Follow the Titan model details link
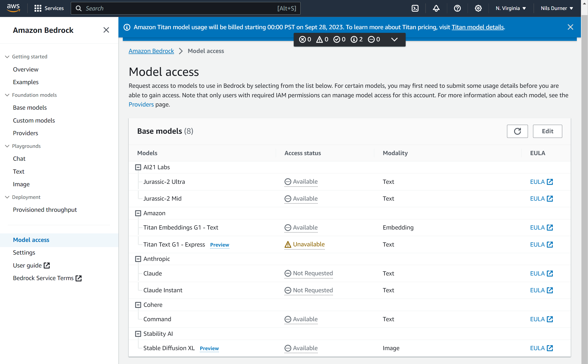The height and width of the screenshot is (364, 588). click(x=478, y=27)
